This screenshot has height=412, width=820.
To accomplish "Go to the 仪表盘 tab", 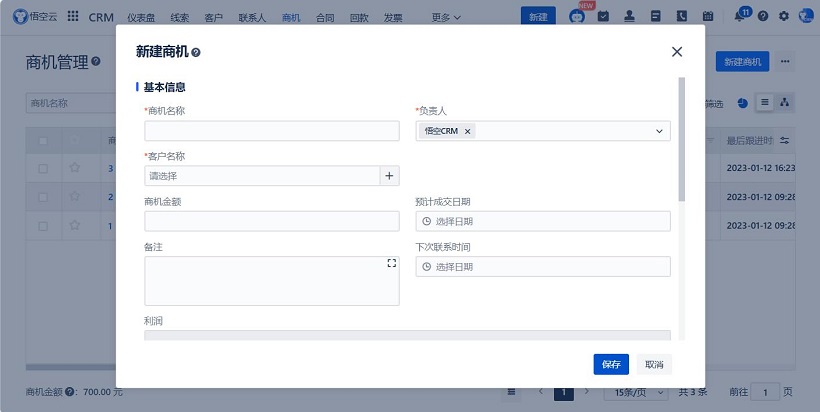I will [x=141, y=18].
